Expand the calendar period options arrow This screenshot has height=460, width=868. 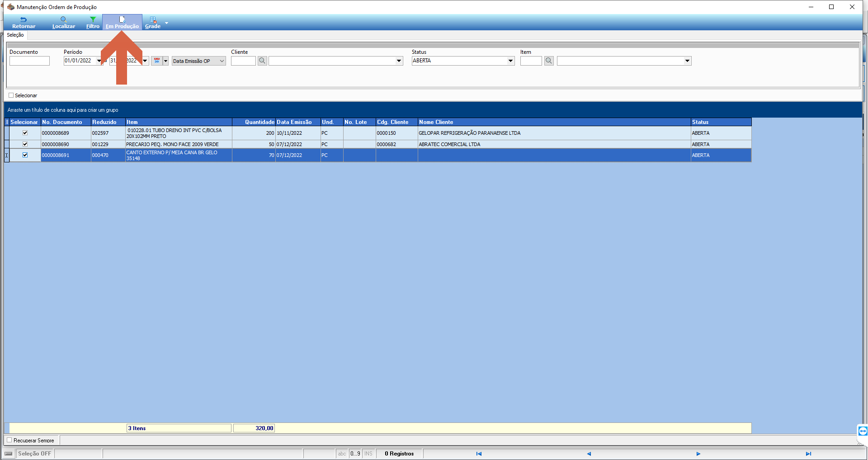pyautogui.click(x=165, y=61)
